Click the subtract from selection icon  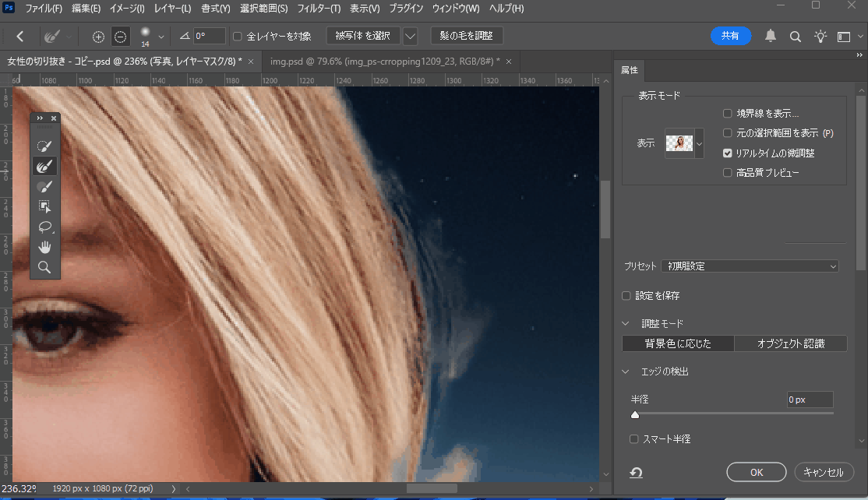click(120, 37)
